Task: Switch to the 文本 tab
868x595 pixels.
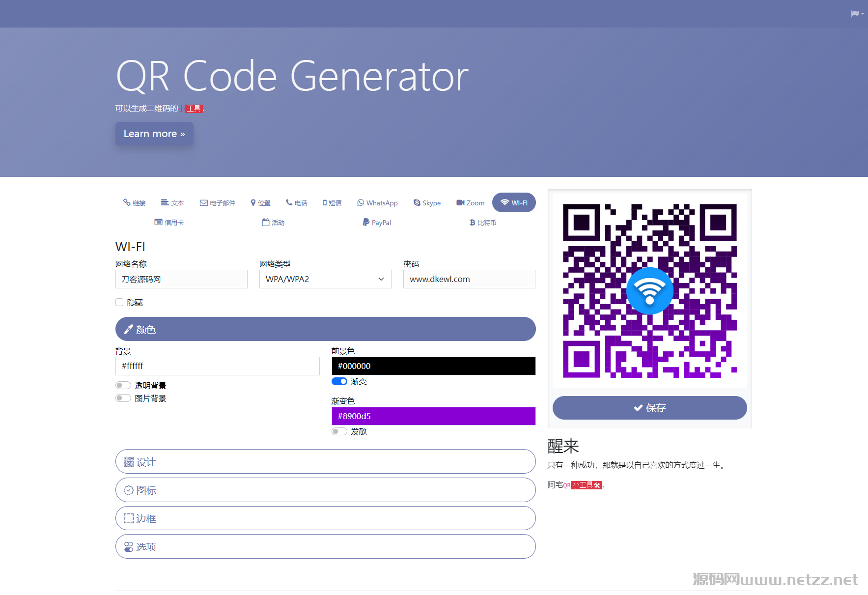Action: point(172,202)
